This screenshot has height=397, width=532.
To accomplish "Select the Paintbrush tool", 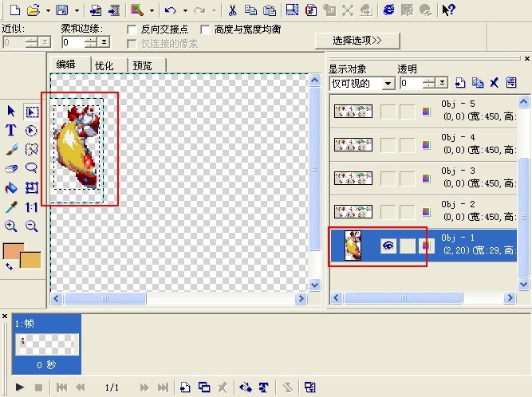I will 11,150.
